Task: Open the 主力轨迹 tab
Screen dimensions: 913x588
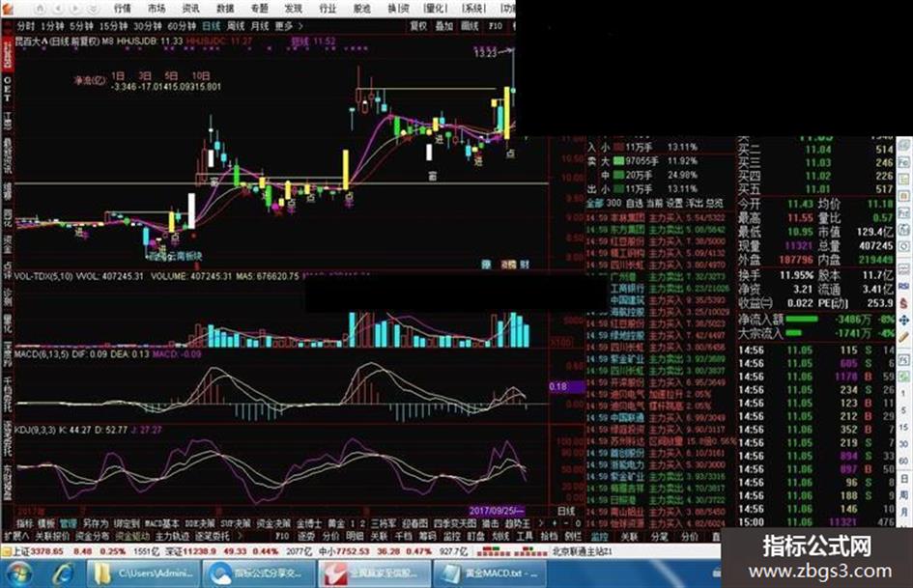Action: [x=172, y=536]
